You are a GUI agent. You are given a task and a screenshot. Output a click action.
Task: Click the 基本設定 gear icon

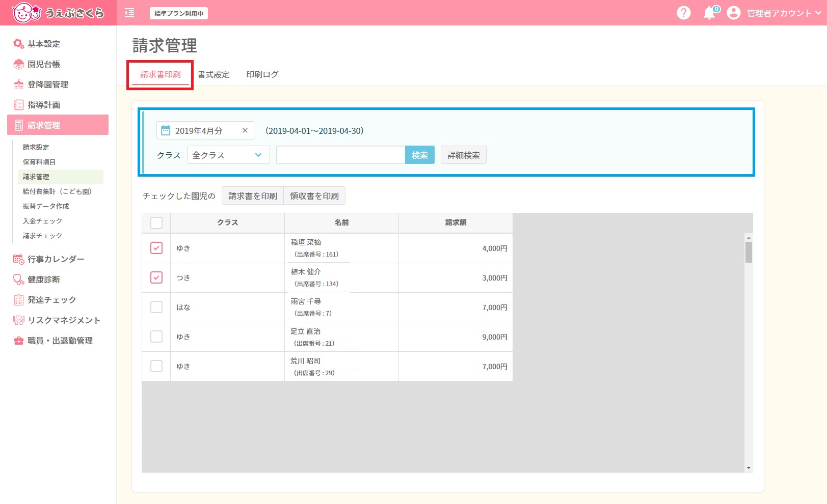point(18,44)
